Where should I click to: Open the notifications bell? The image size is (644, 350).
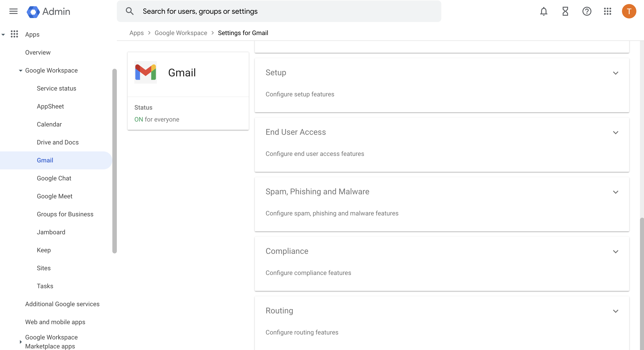tap(544, 11)
